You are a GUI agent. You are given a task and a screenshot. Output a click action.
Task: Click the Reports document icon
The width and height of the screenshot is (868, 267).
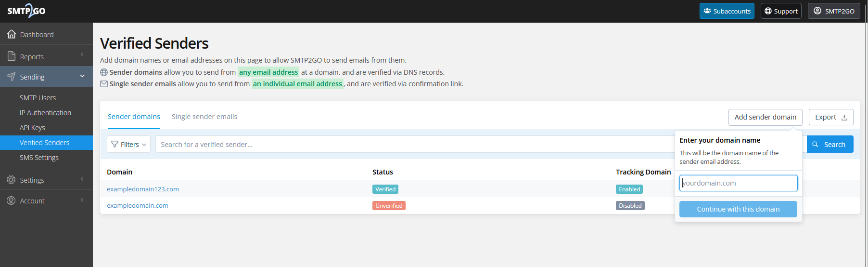(x=12, y=56)
